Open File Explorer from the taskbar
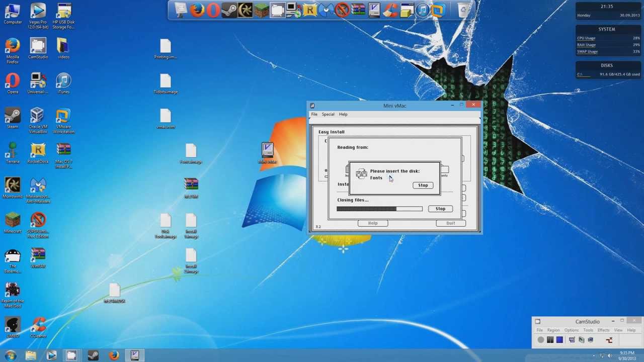Screen dimensions: 644x362 31,355
